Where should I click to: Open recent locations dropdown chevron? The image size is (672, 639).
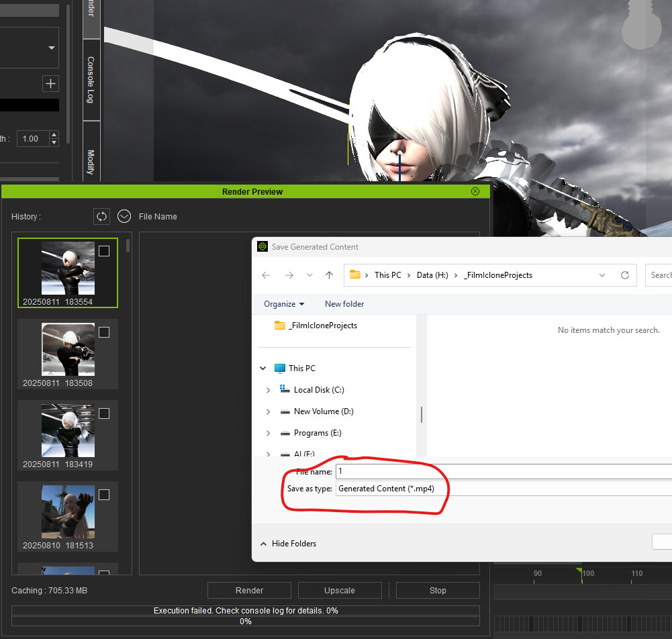(309, 275)
